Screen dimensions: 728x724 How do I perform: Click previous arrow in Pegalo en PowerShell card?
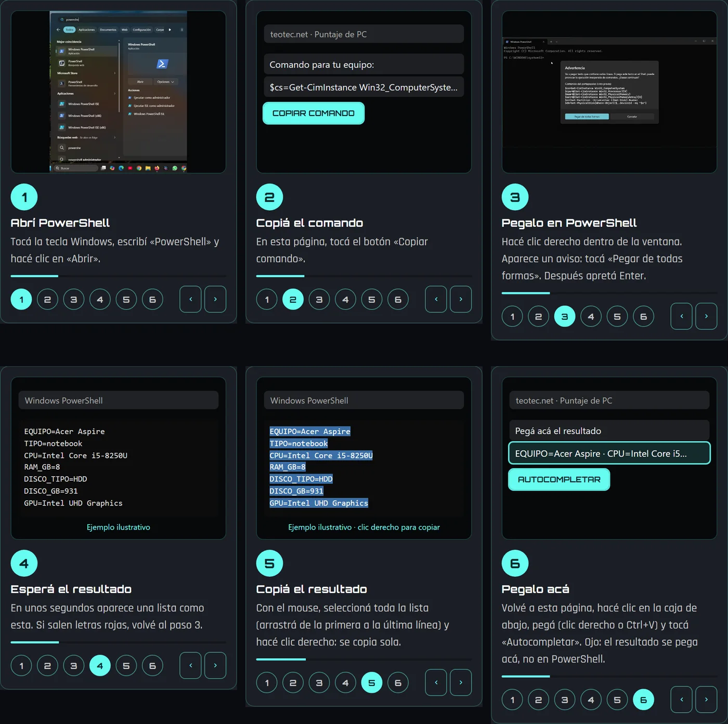(x=681, y=316)
